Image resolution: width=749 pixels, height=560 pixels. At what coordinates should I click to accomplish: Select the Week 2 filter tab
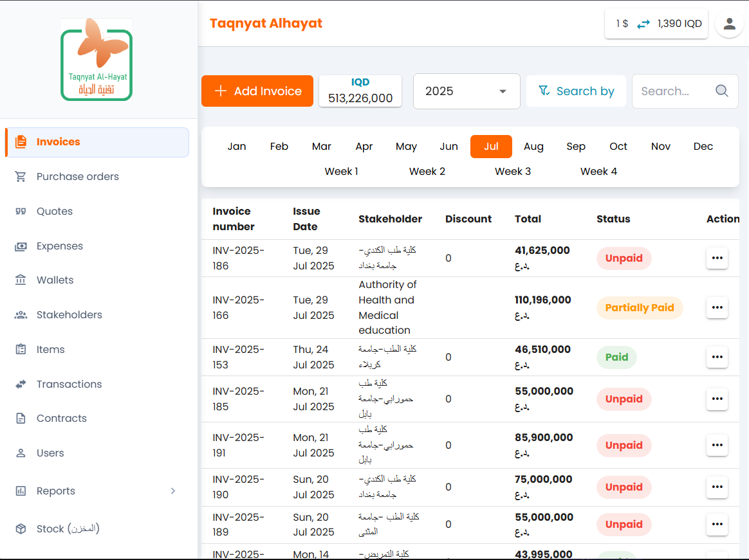point(427,172)
